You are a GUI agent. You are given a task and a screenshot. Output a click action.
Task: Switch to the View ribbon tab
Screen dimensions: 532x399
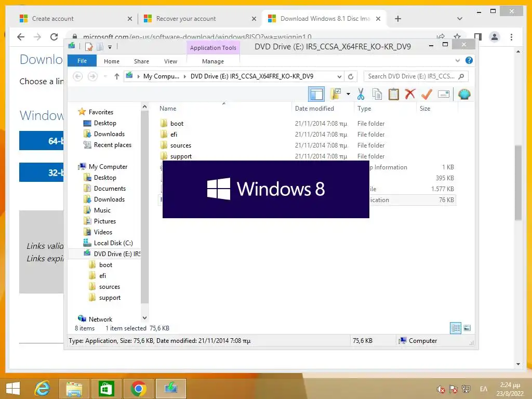click(170, 61)
